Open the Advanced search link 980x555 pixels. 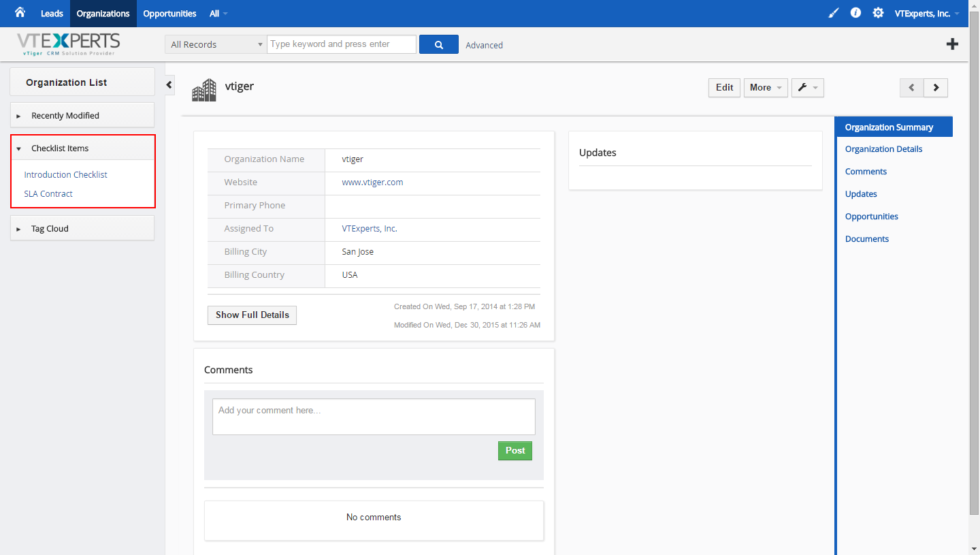(x=484, y=45)
